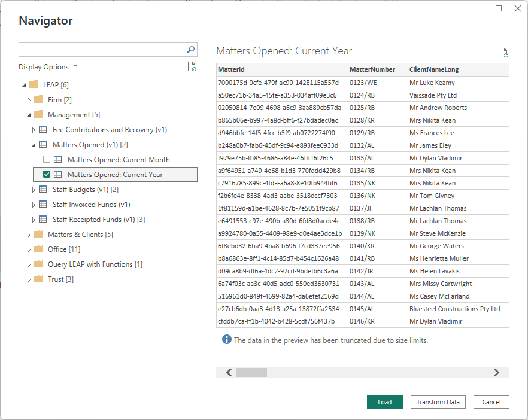Check the Matters Opened: Current Month checkbox
Image resolution: width=528 pixels, height=420 pixels.
tap(46, 159)
